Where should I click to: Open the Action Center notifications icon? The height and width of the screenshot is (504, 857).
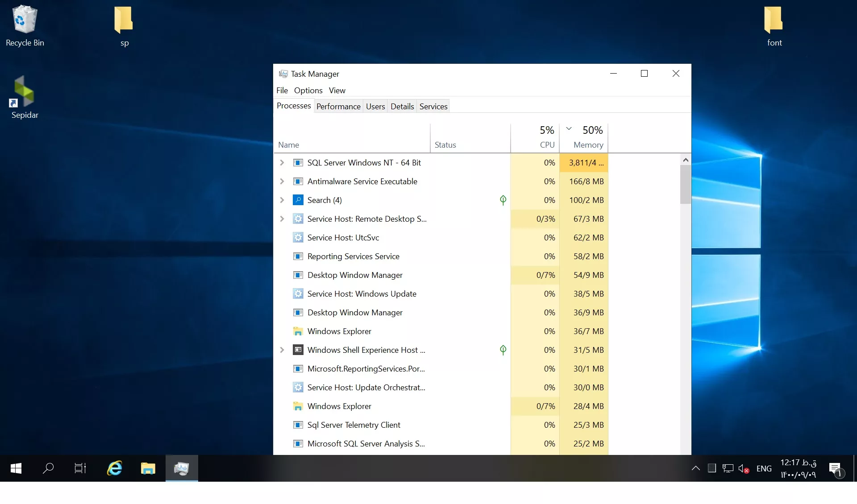[836, 469]
